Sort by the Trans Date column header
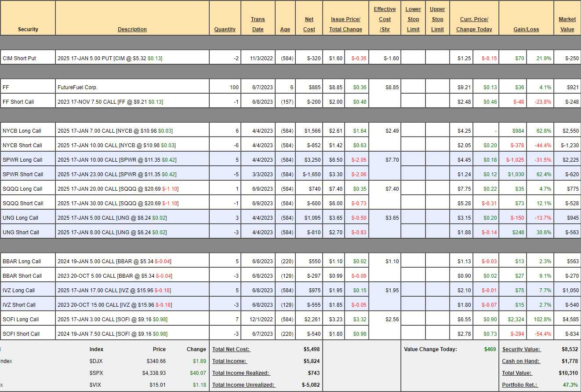Image resolution: width=581 pixels, height=392 pixels. [258, 24]
